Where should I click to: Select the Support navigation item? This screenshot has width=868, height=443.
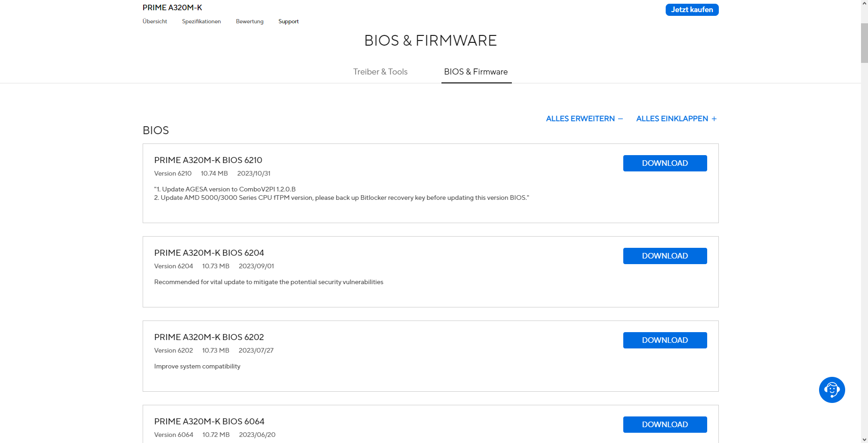point(289,21)
